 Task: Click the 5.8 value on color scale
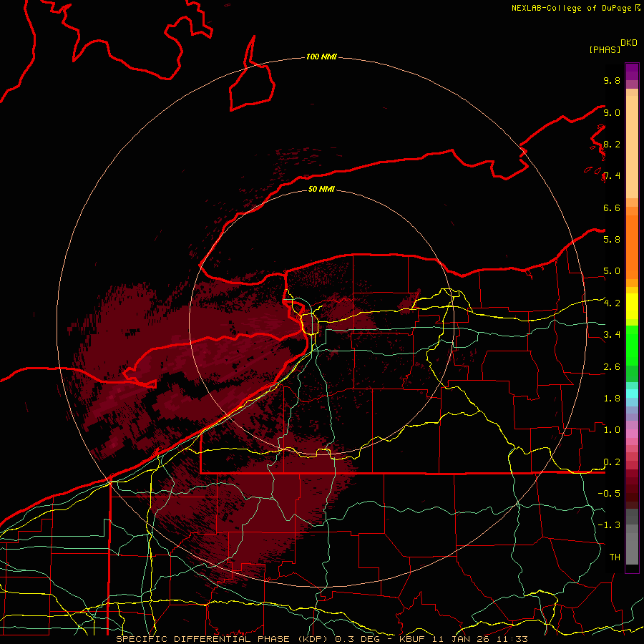pos(612,240)
